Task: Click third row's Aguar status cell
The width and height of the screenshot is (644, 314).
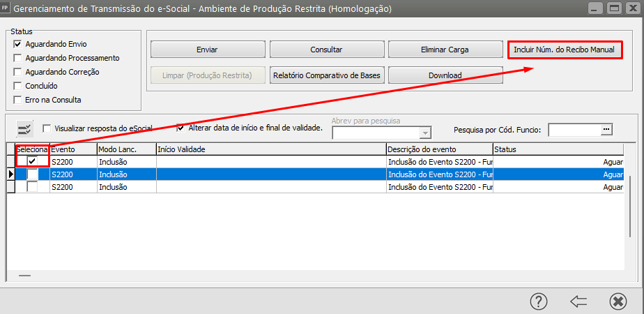Action: [558, 187]
